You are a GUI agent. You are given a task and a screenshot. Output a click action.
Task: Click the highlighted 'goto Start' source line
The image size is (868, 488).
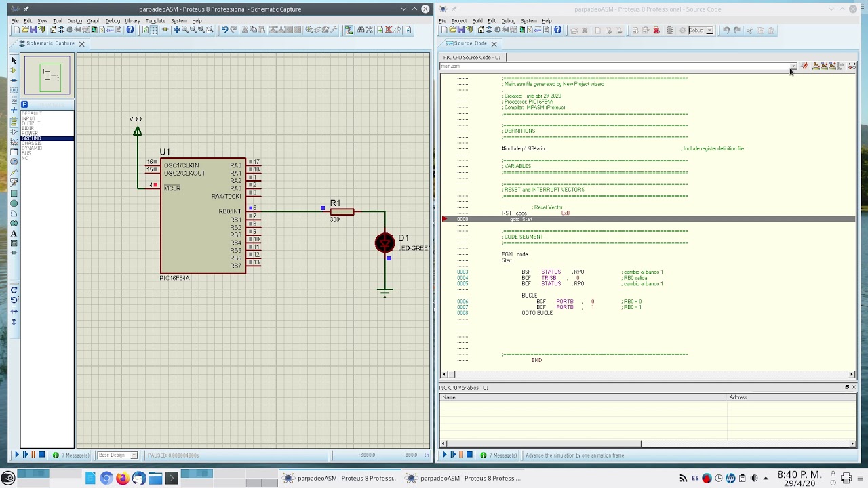pos(648,219)
